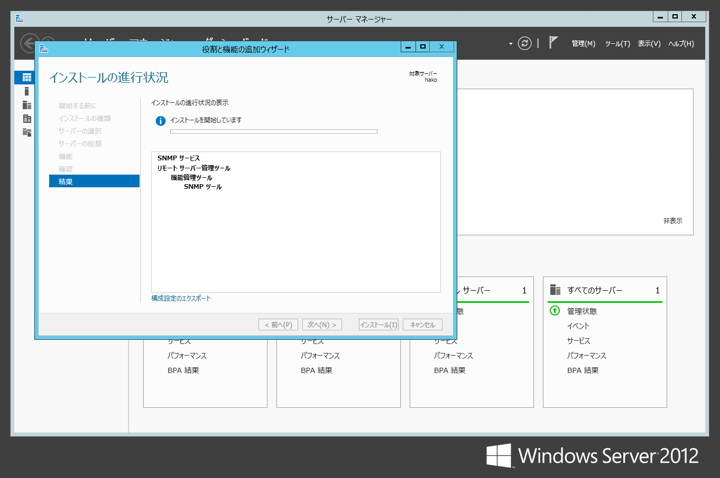Select the 開始する前に wizard step
Screen dimensions: 720x478
click(x=77, y=106)
